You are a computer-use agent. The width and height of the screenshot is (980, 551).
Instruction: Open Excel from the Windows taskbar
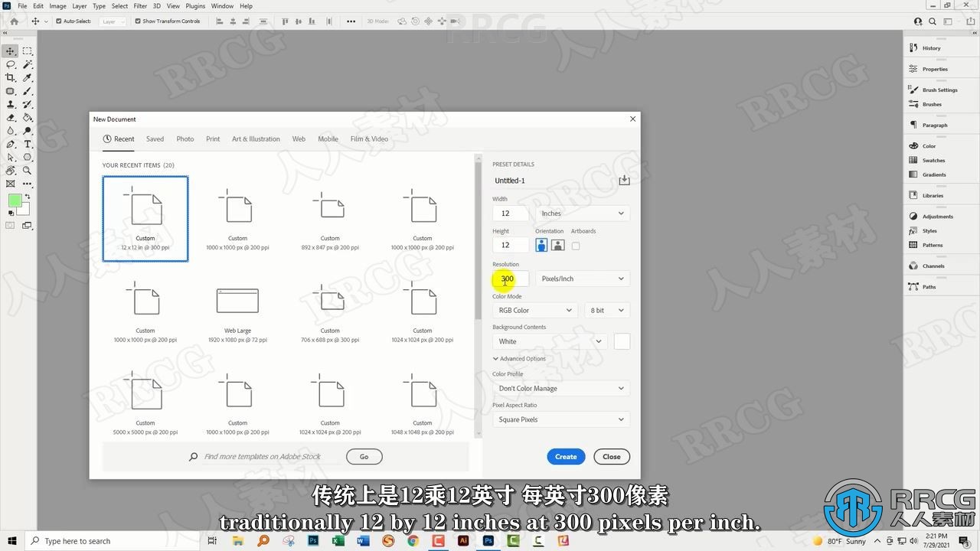[338, 541]
